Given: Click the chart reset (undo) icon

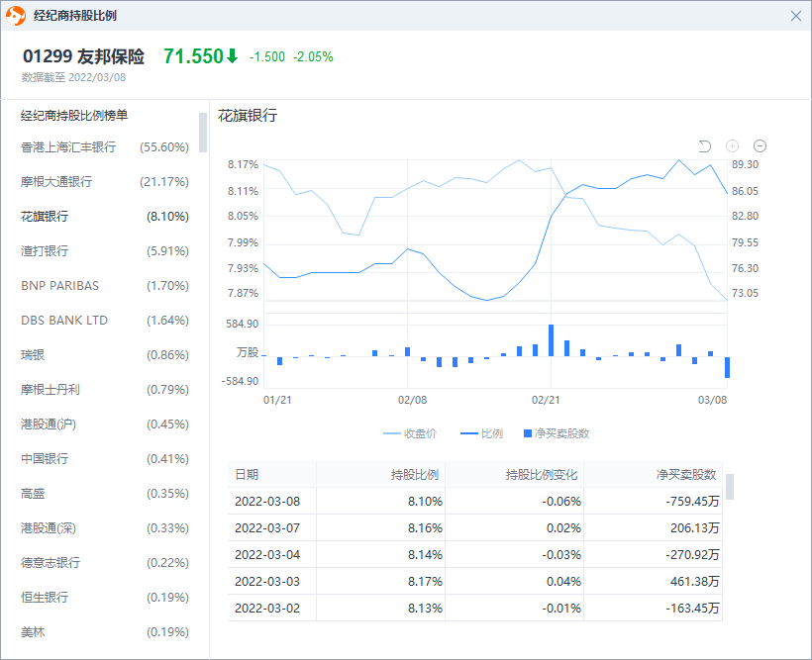Looking at the screenshot, I should click(x=705, y=146).
